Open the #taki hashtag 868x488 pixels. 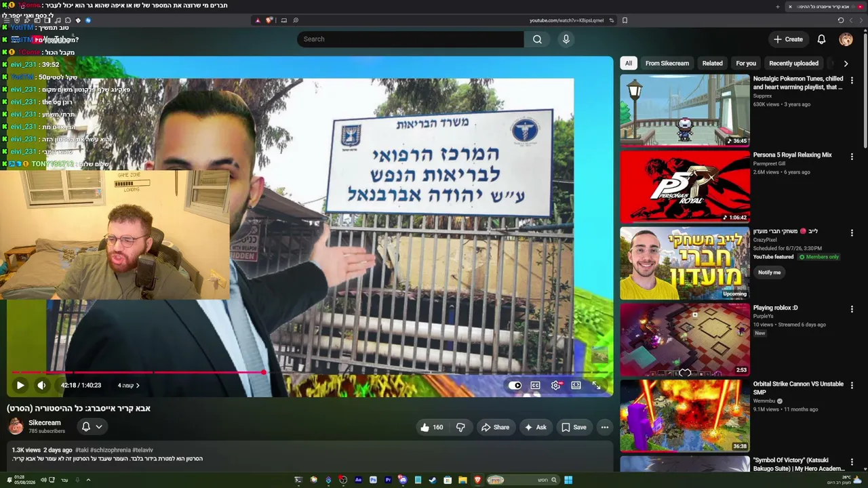(x=82, y=450)
